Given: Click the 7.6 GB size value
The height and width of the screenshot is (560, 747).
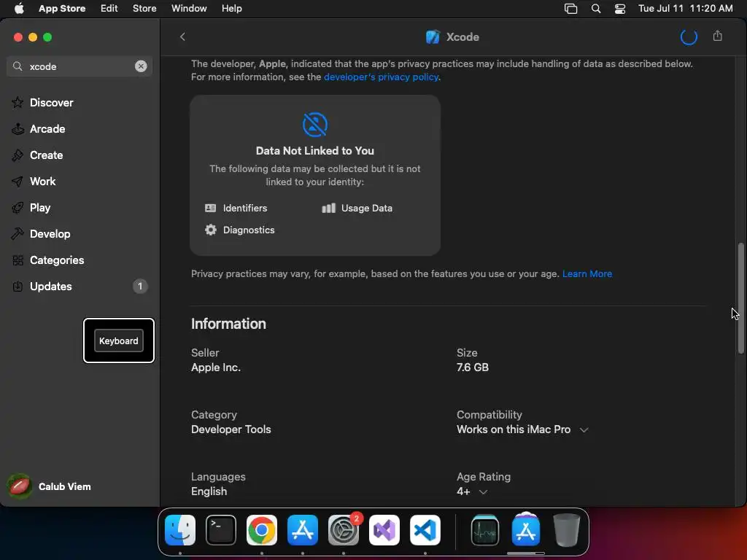Looking at the screenshot, I should (473, 367).
